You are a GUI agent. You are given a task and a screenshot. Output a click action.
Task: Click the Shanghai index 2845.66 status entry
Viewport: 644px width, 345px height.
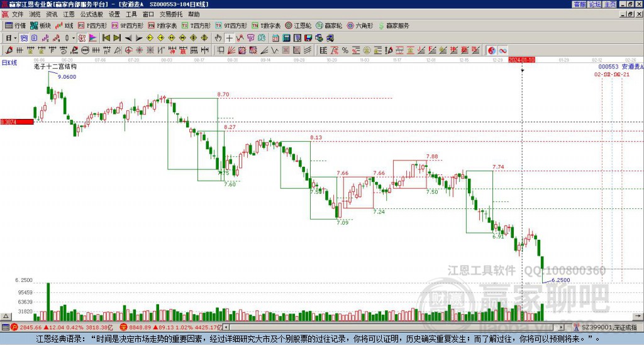[62, 327]
